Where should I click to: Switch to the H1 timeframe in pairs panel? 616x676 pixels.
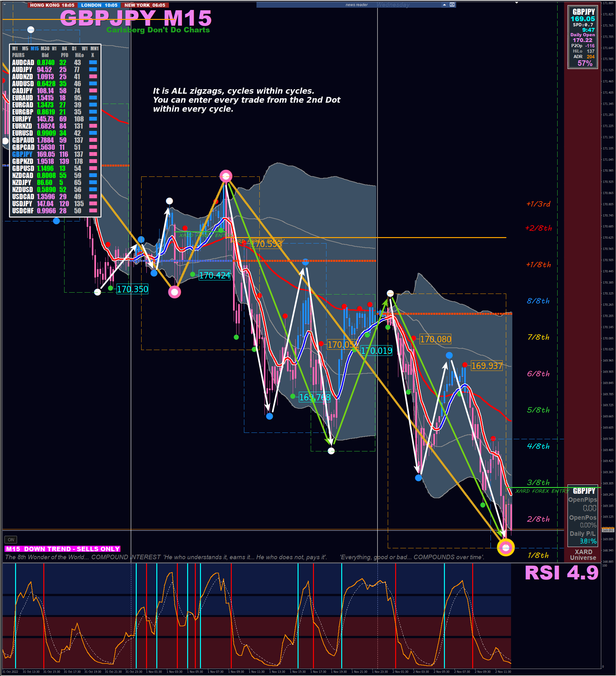54,49
